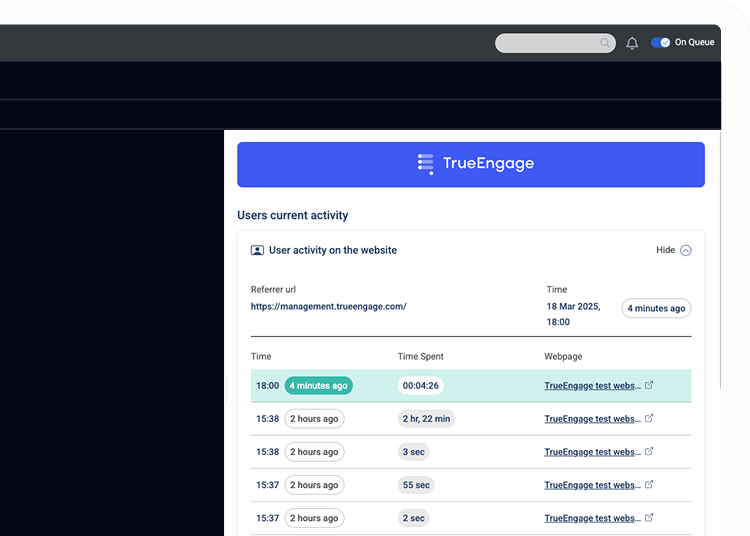Click external-link icon in 2 hr, 22 min row

click(x=649, y=418)
